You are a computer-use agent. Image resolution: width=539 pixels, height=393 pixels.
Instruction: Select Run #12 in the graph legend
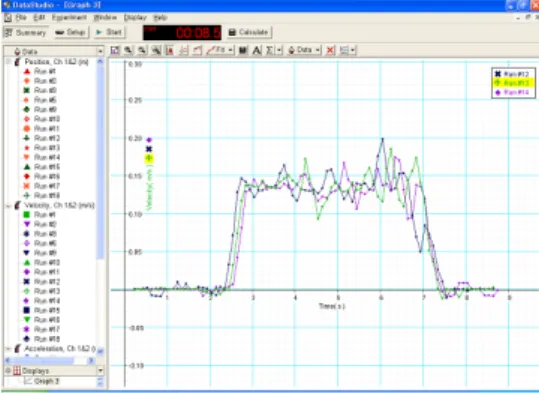[x=512, y=74]
